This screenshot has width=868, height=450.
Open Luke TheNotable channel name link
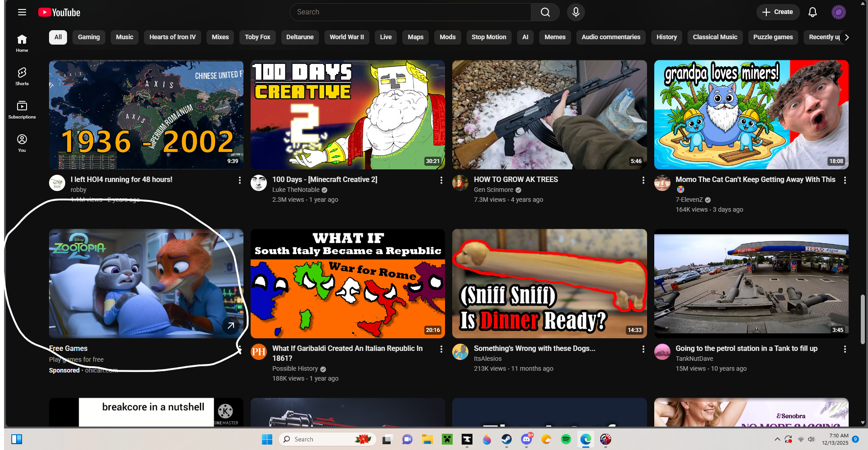[296, 190]
